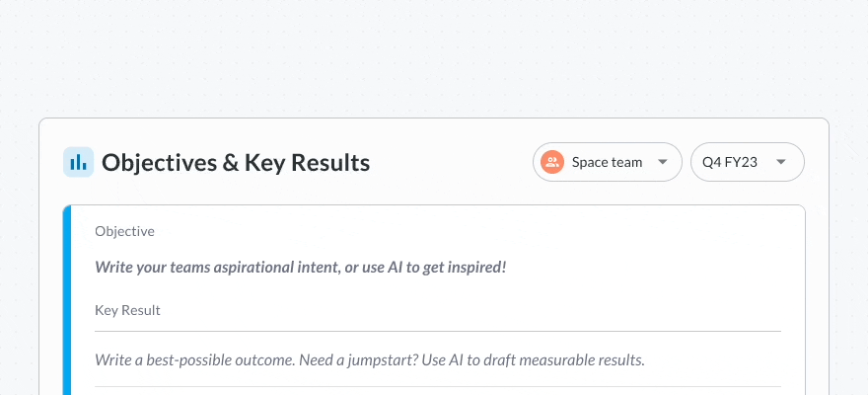The width and height of the screenshot is (868, 395).
Task: Open the Q4 FY23 period selector label
Action: coord(730,162)
